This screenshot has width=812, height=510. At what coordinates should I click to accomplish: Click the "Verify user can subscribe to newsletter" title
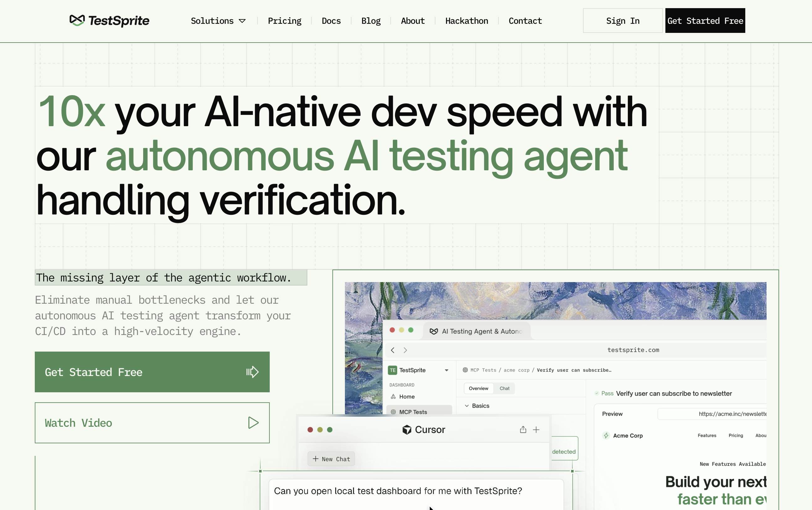[674, 393]
